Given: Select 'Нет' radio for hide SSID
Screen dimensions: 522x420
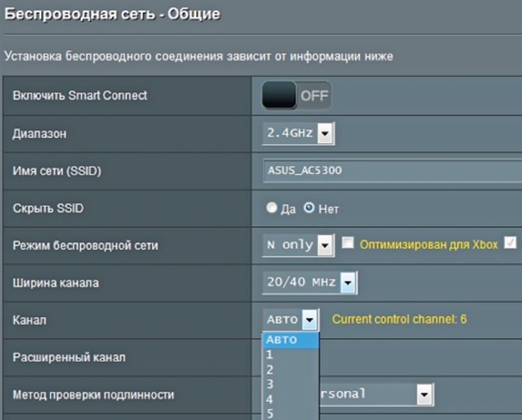Looking at the screenshot, I should (309, 208).
